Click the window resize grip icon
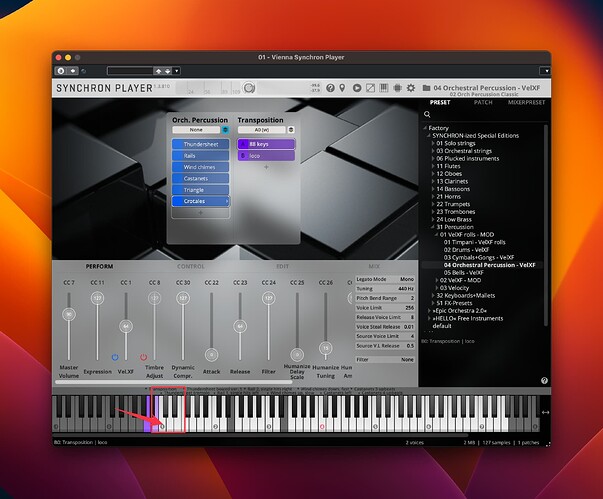Image resolution: width=603 pixels, height=499 pixels. pos(548,444)
